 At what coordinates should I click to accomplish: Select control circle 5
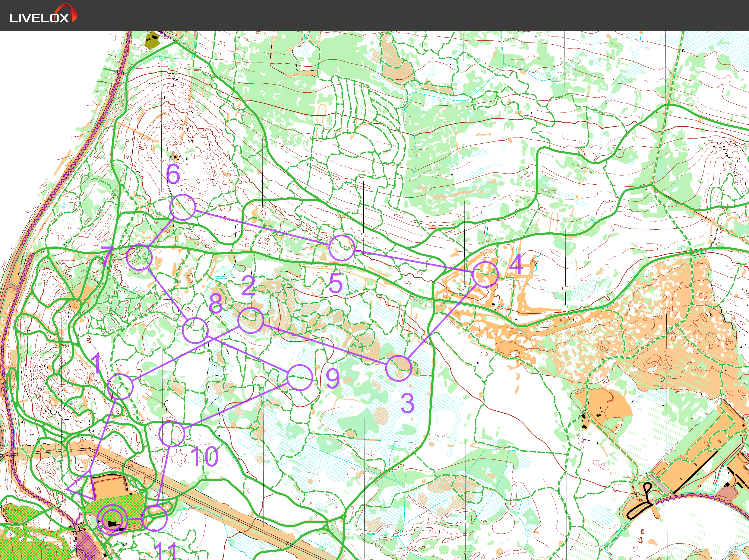click(342, 248)
